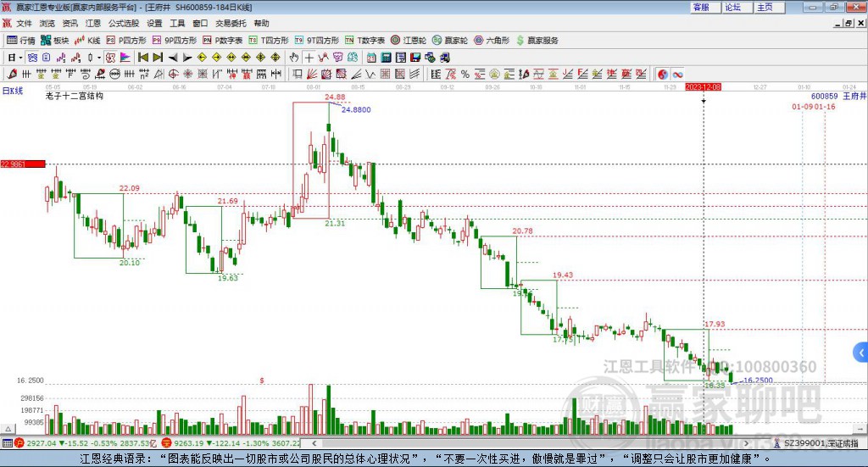Click the 深 Shenzhen index indicator
Screen dimensions: 868x467
coord(166,442)
